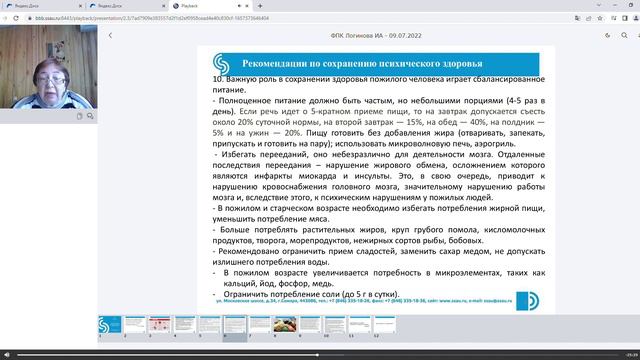Image resolution: width=640 pixels, height=360 pixels.
Task: Click the slide footer contact address line
Action: 364,301
